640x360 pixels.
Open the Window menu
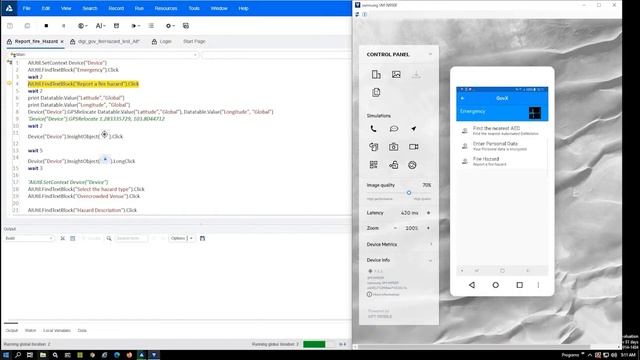[219, 8]
